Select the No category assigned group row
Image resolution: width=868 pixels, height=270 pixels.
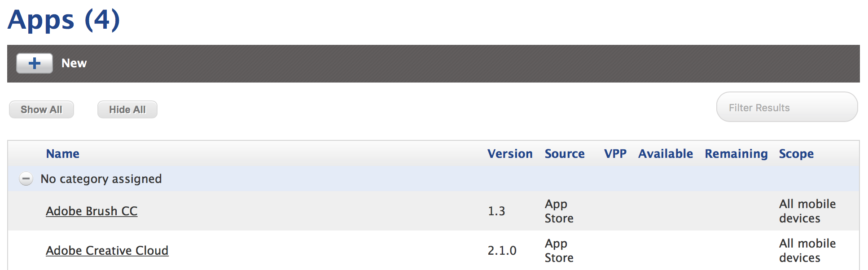click(101, 179)
